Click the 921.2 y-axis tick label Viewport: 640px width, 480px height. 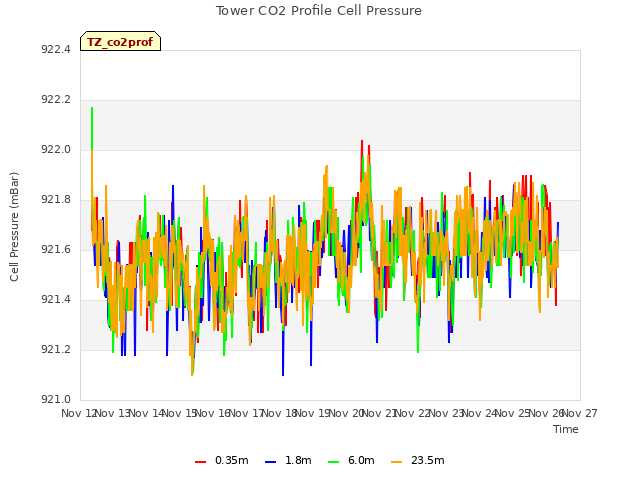[56, 349]
